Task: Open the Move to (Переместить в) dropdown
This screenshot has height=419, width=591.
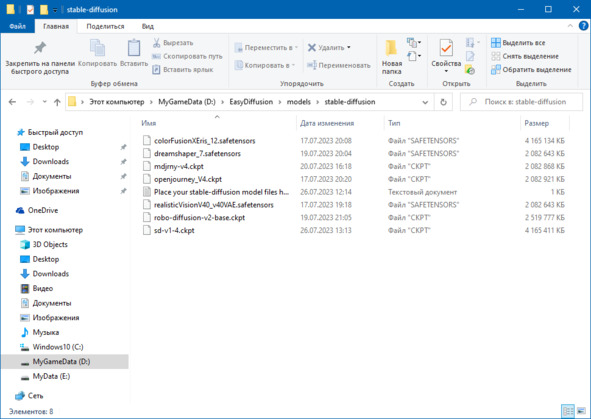Action: (266, 47)
